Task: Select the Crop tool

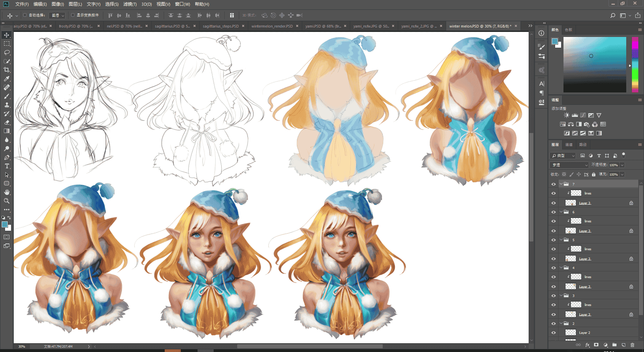Action: [x=7, y=70]
